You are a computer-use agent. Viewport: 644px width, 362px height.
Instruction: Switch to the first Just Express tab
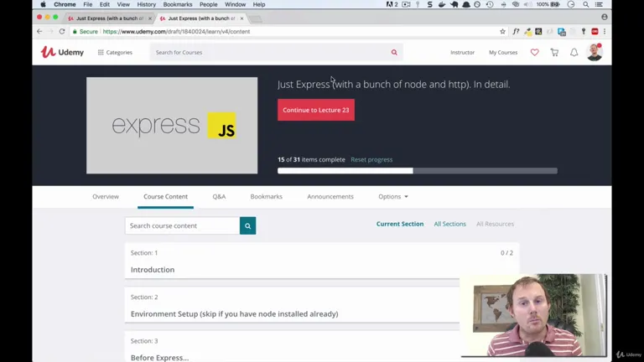(x=108, y=18)
